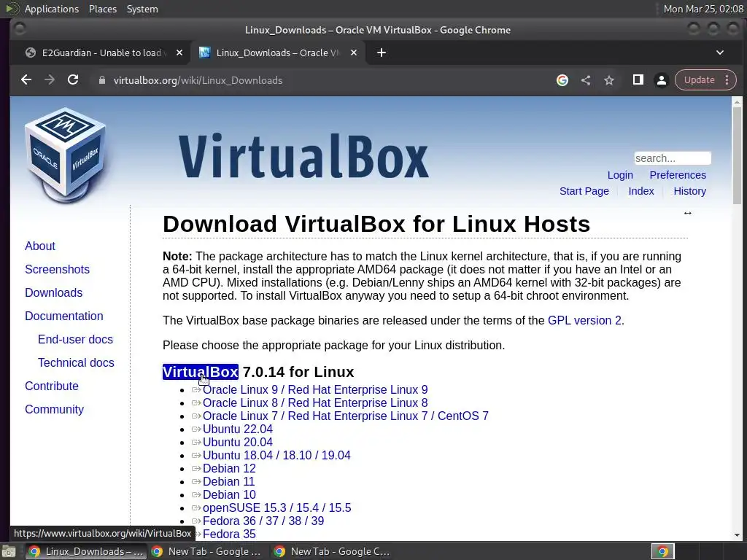Open Technical docs link
Image resolution: width=747 pixels, height=560 pixels.
click(76, 363)
